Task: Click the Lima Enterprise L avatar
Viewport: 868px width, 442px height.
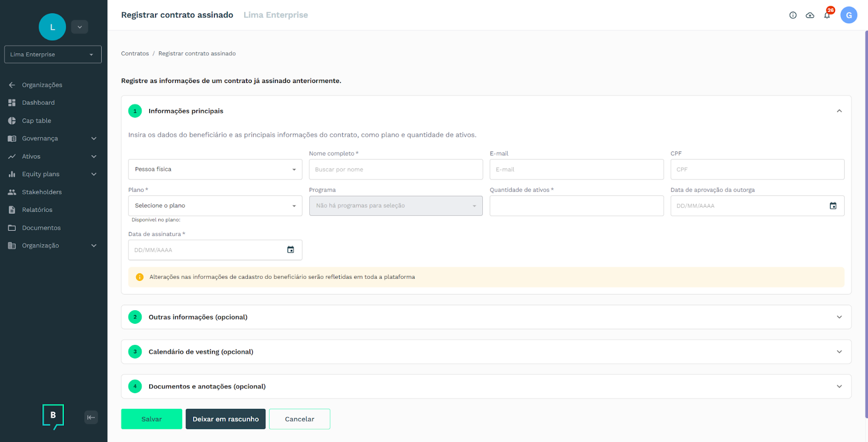Action: click(x=52, y=27)
